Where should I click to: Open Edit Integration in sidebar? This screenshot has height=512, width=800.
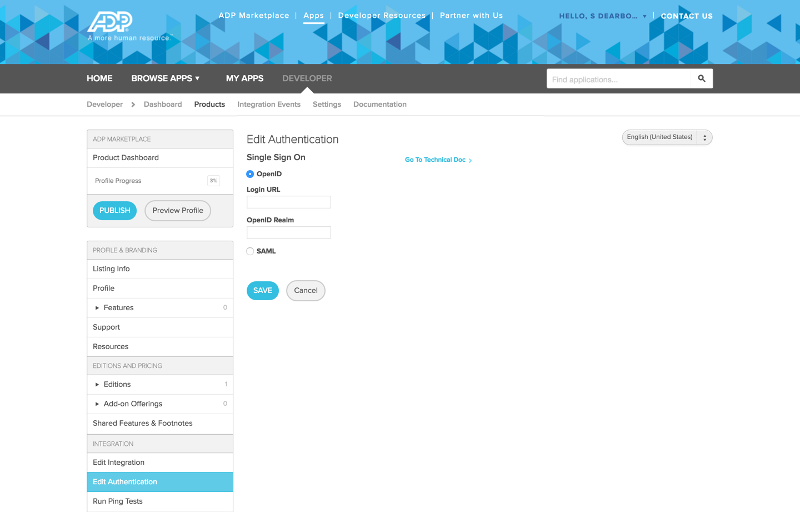click(x=160, y=462)
